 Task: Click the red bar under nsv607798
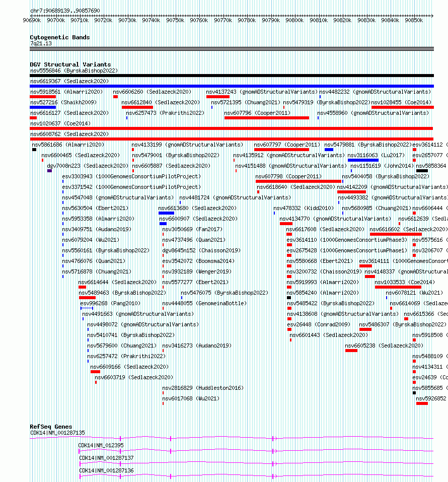(298, 181)
